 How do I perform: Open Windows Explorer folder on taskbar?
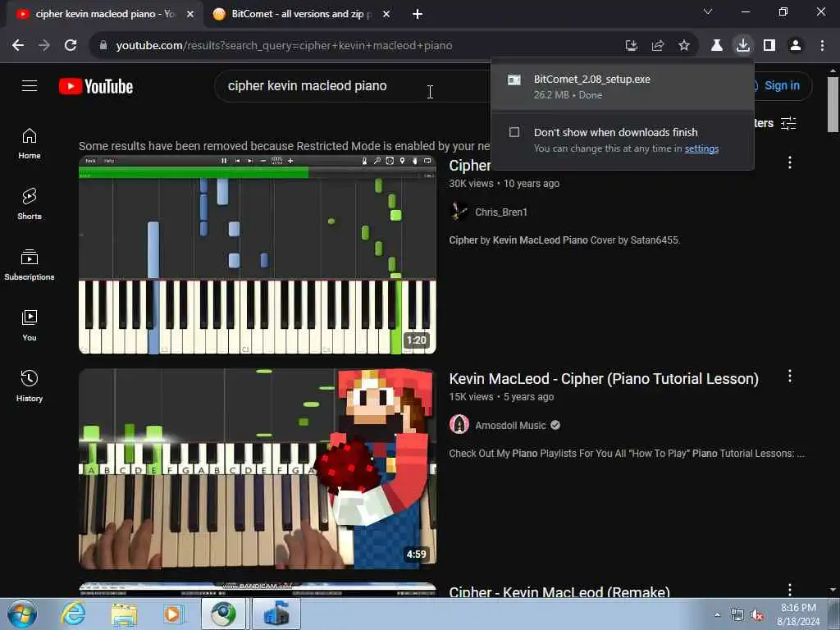[x=125, y=614]
